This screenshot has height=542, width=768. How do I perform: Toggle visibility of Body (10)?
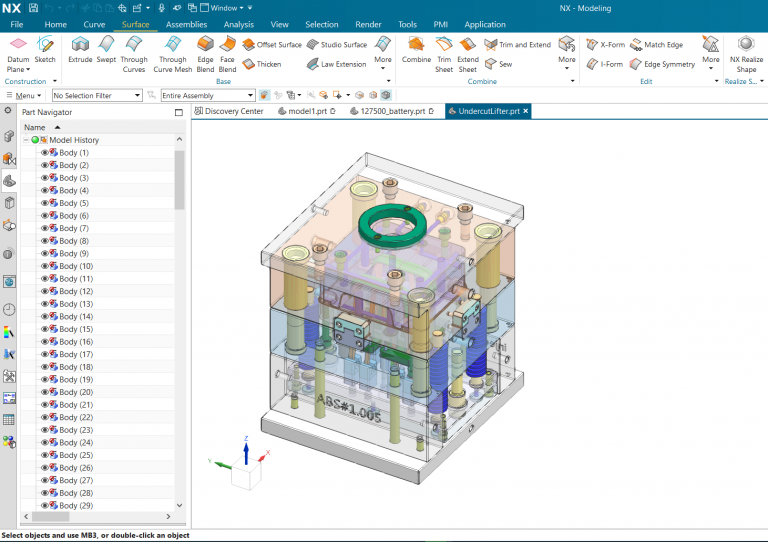point(45,266)
